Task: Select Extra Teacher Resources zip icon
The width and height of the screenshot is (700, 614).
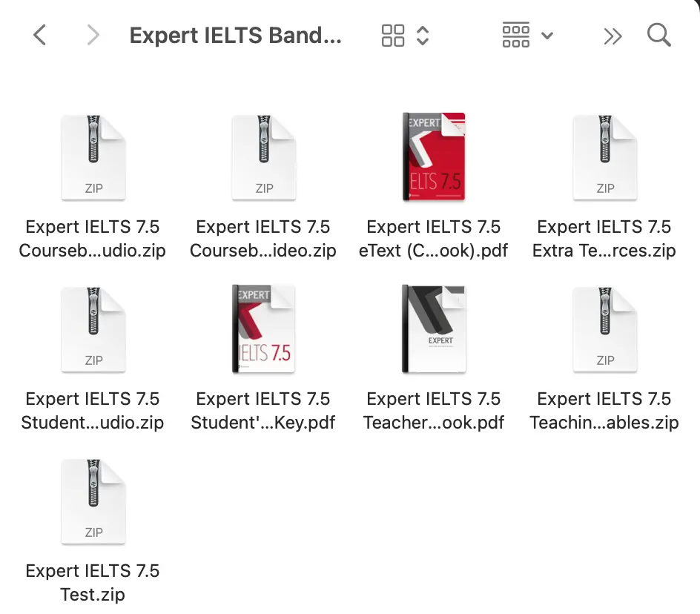Action: click(x=604, y=157)
